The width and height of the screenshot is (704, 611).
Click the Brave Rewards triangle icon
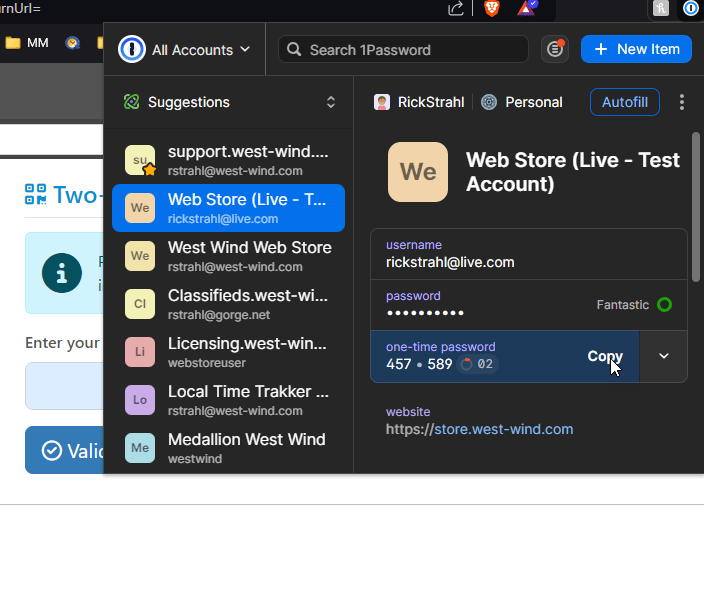tap(526, 9)
